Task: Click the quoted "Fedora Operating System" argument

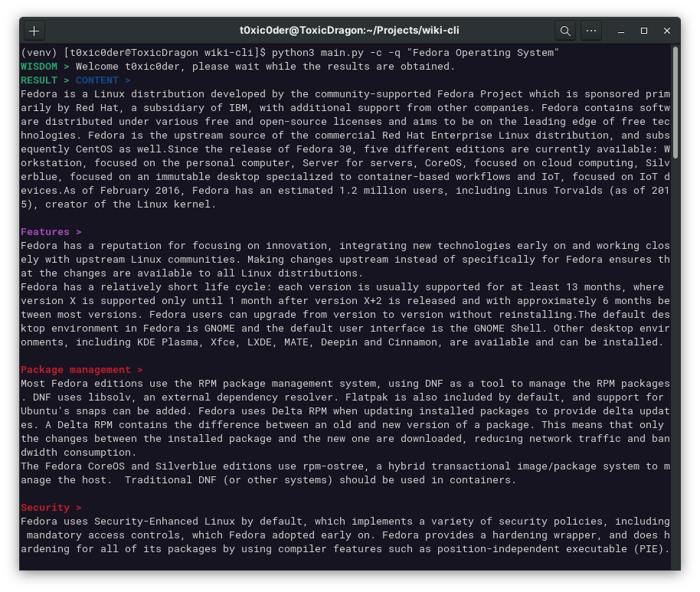Action: tap(483, 53)
